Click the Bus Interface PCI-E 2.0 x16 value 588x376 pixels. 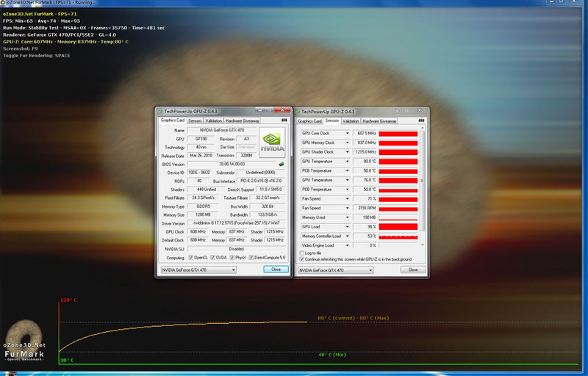tap(261, 181)
